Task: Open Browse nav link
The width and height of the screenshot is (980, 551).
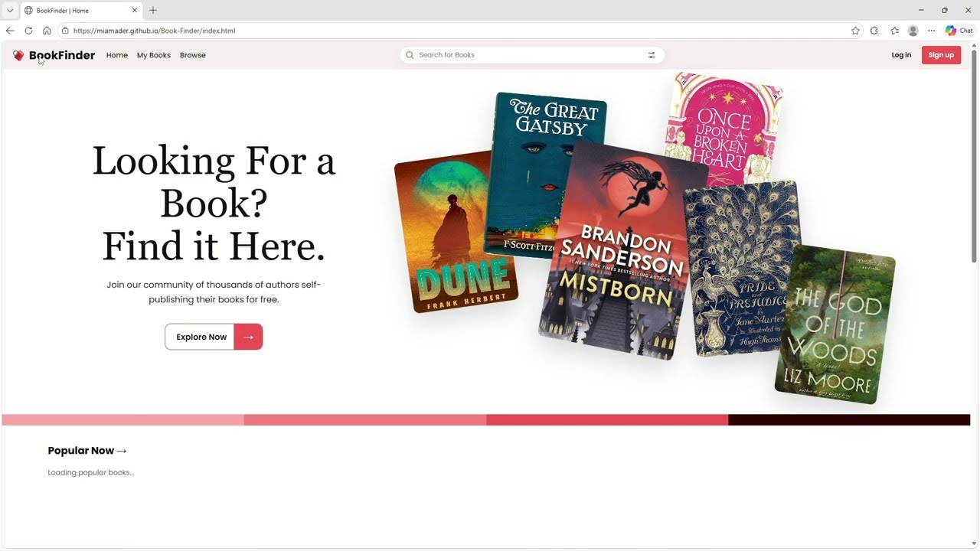Action: (193, 55)
